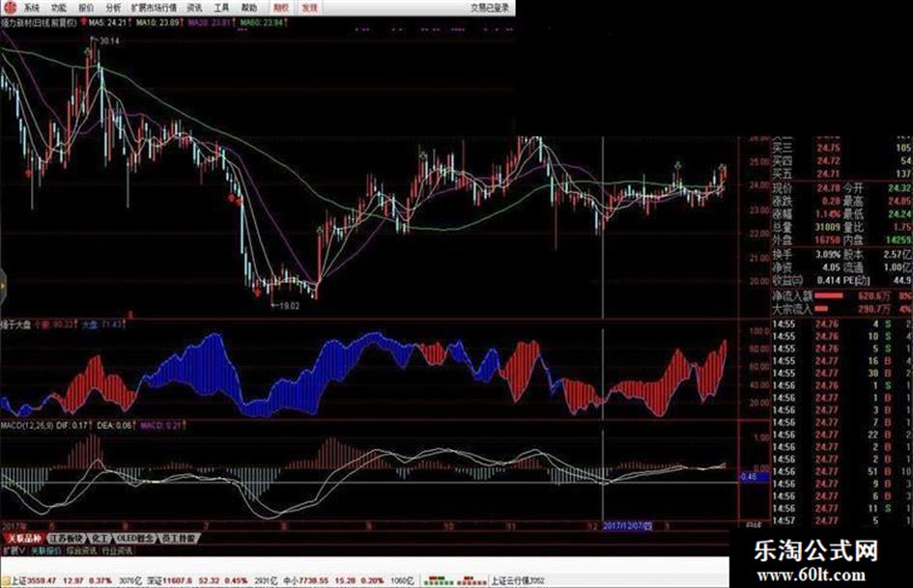Open the 系统 menu
This screenshot has height=588, width=913.
click(x=31, y=8)
